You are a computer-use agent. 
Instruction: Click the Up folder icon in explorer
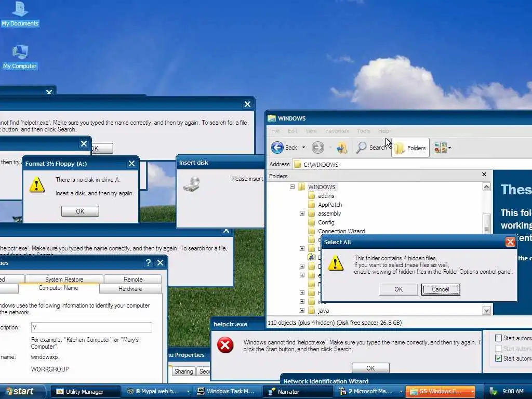[342, 148]
